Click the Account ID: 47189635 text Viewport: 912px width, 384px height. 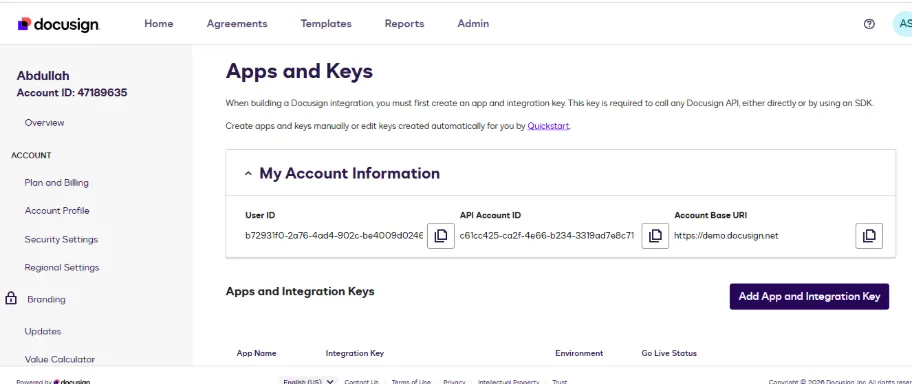coord(72,93)
